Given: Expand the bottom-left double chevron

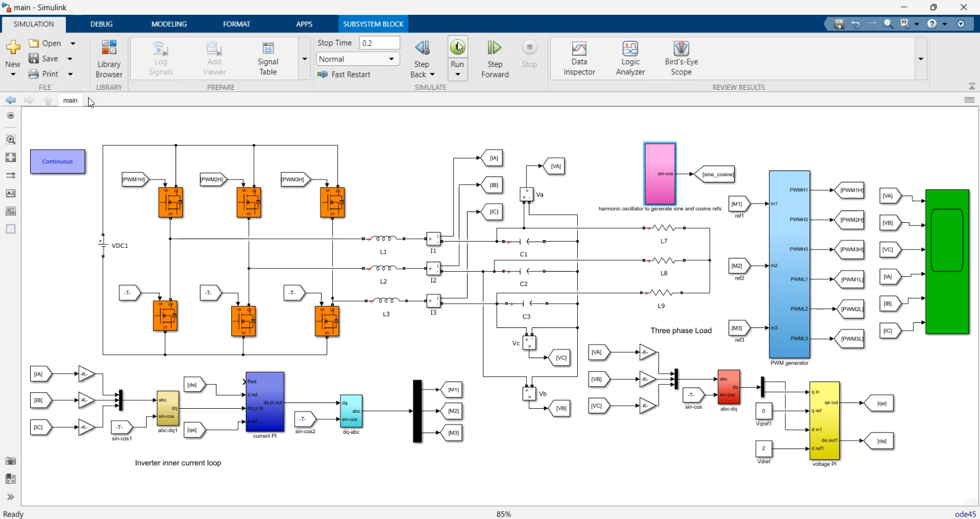Looking at the screenshot, I should [10, 497].
